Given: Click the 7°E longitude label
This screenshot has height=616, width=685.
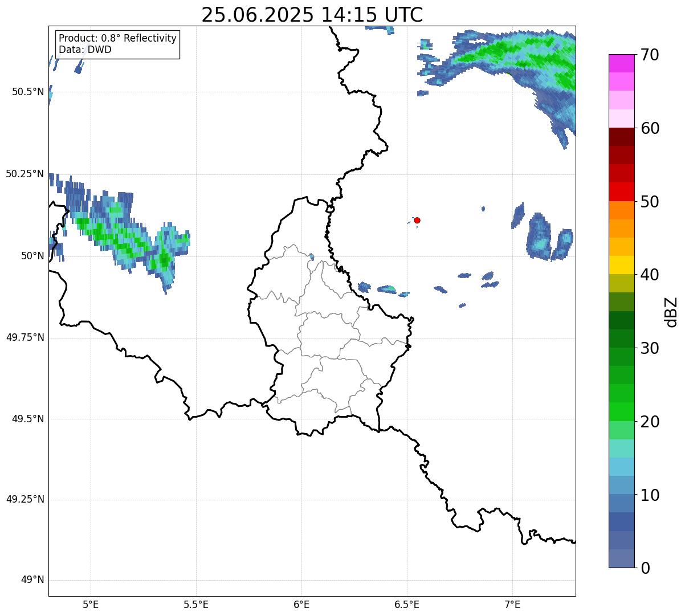Looking at the screenshot, I should tap(512, 604).
